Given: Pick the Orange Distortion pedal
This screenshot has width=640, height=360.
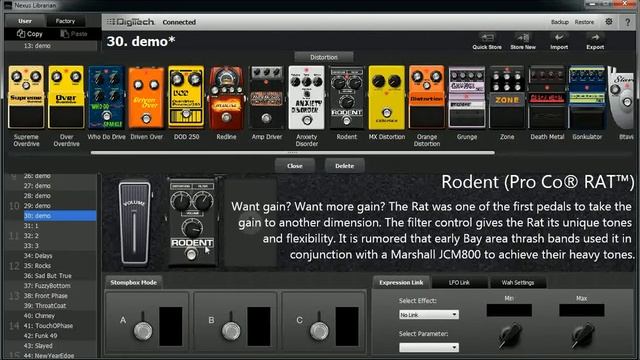Looking at the screenshot, I should click(427, 97).
